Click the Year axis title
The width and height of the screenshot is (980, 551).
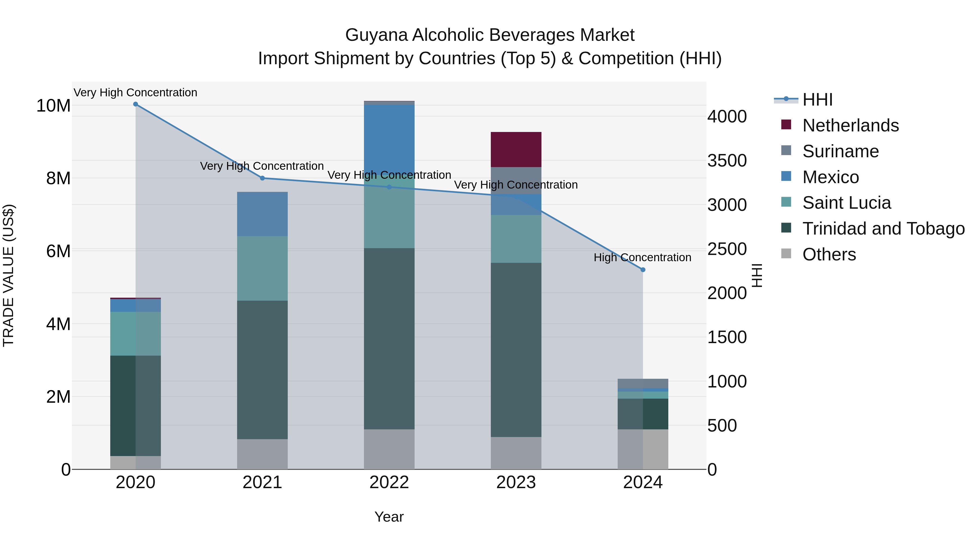tap(389, 517)
